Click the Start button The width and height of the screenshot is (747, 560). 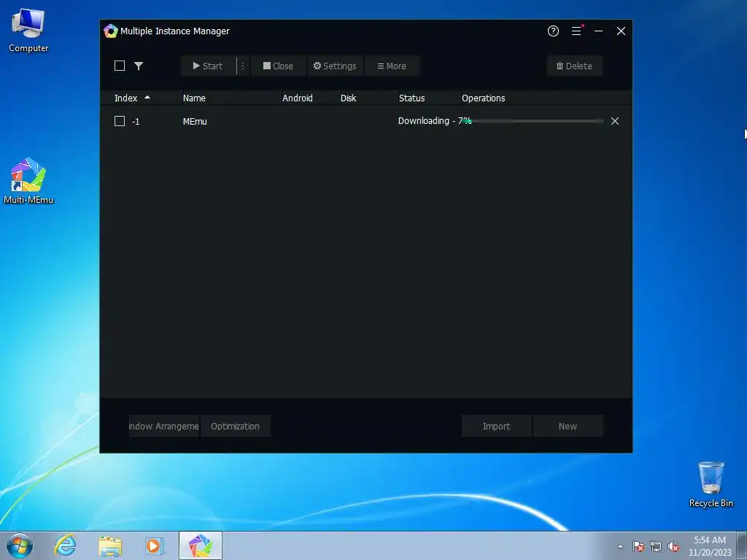pos(209,66)
